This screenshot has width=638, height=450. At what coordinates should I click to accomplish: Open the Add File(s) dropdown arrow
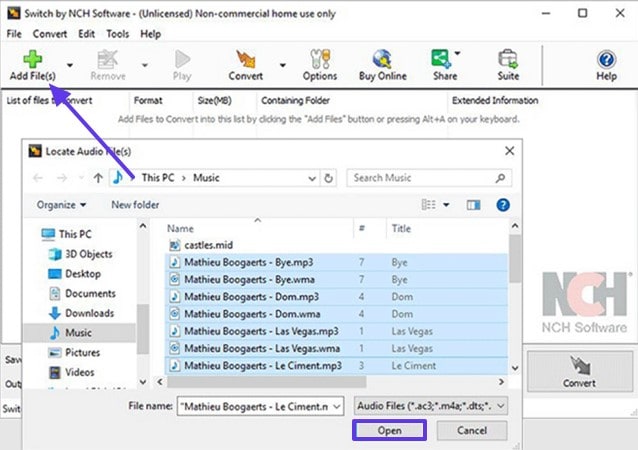(70, 65)
